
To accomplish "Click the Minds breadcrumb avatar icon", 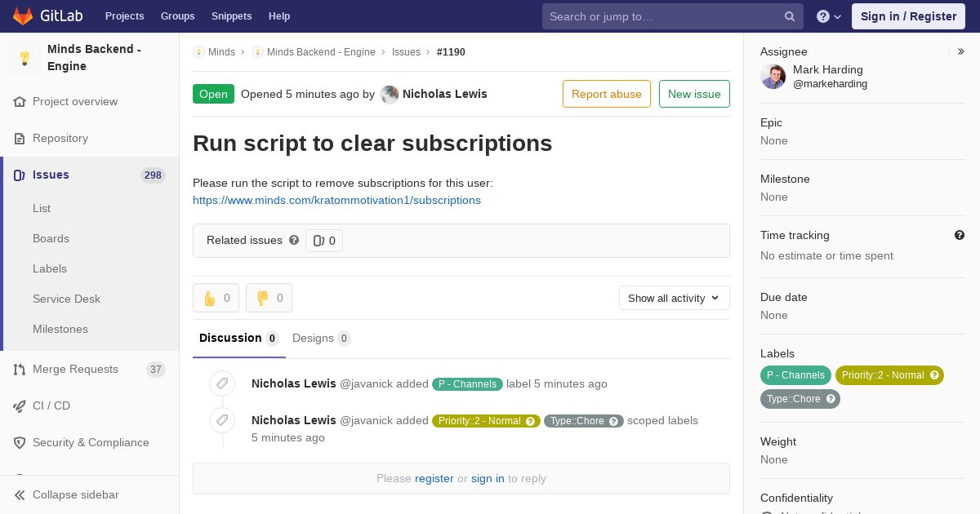I will [x=198, y=52].
